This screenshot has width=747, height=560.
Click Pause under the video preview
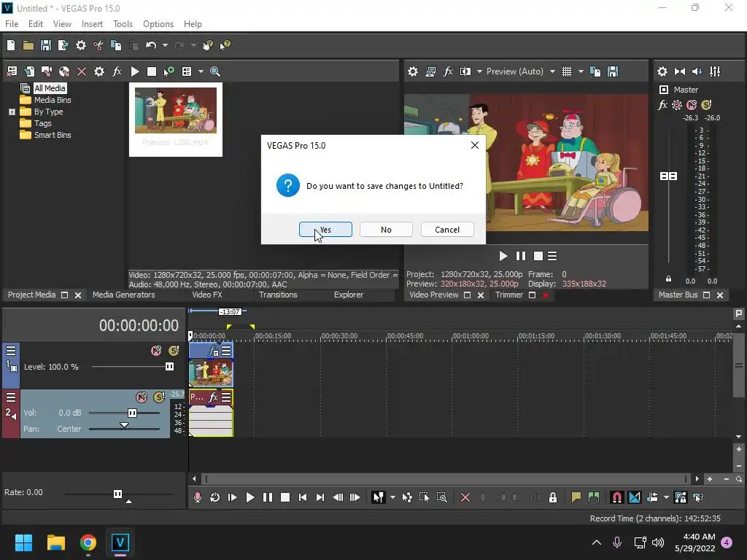(x=521, y=256)
